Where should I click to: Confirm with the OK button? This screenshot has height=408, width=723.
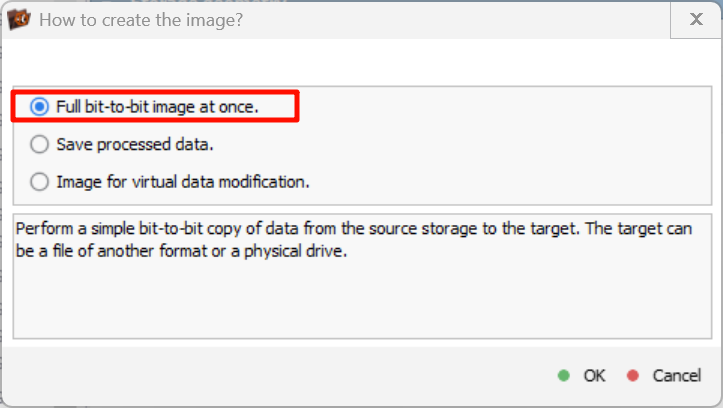coord(594,376)
